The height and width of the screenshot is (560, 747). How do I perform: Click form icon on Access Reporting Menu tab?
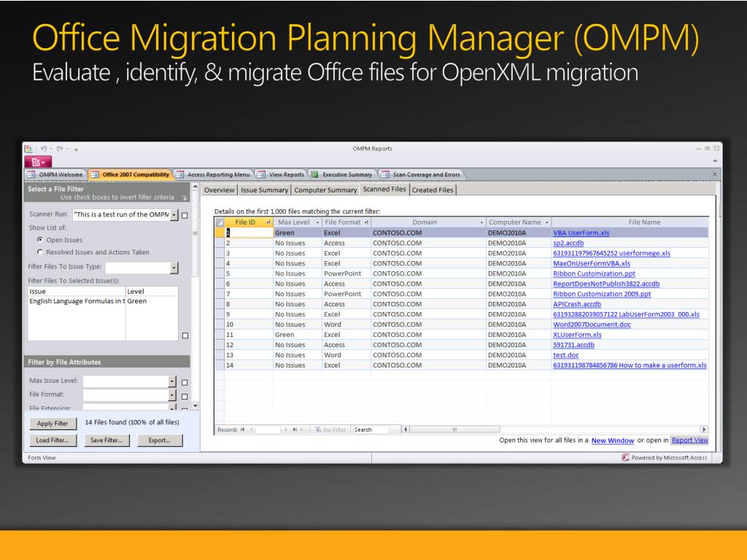coord(180,175)
